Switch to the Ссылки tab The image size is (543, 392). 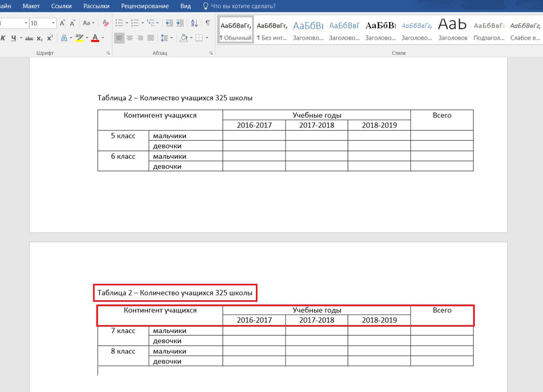pyautogui.click(x=61, y=6)
